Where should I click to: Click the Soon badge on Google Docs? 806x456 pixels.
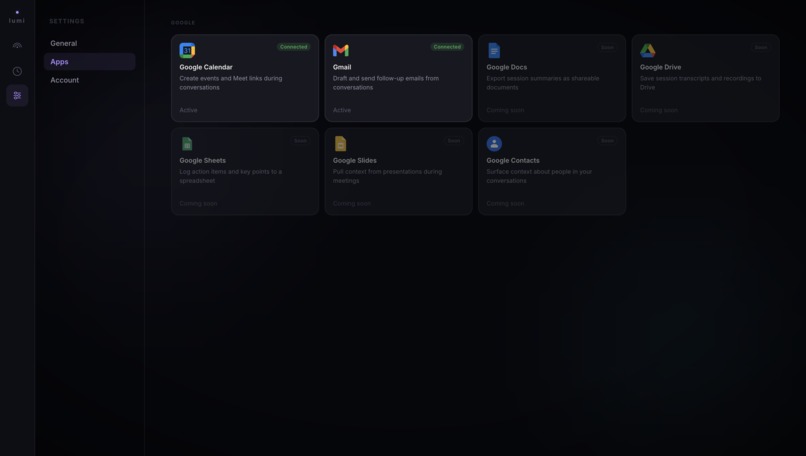click(607, 47)
